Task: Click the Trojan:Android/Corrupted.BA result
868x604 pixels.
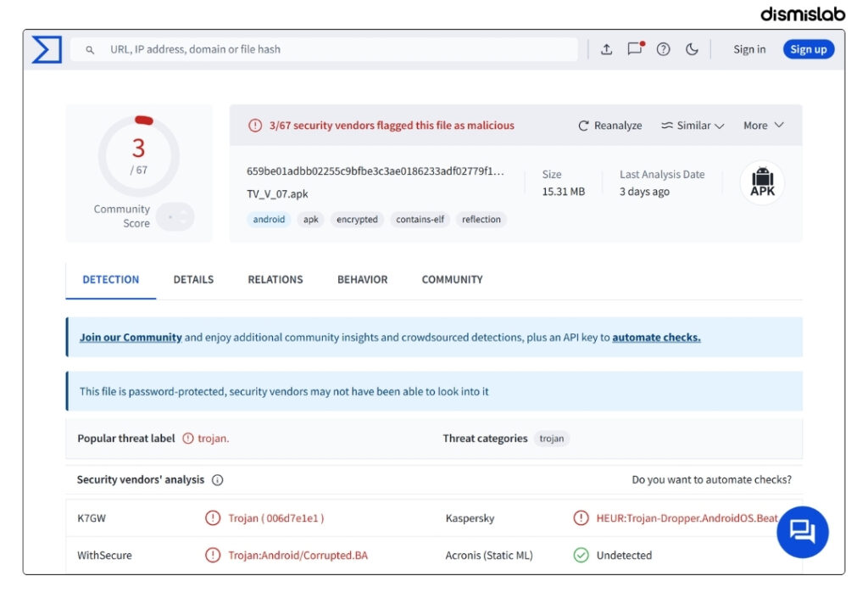Action: click(x=298, y=556)
